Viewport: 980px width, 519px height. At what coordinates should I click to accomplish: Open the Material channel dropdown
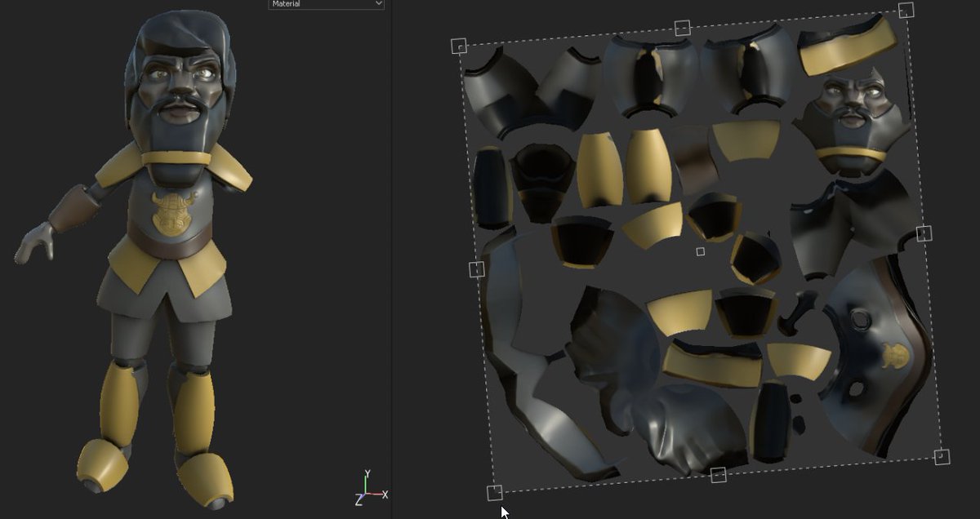326,4
